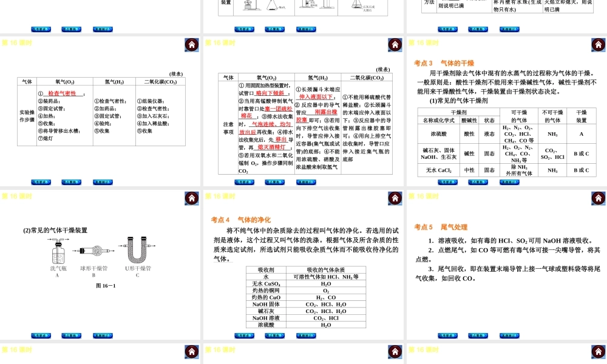This screenshot has width=607, height=364.
Task: Click left blue button under top 装置 slide
Action: pyautogui.click(x=244, y=29)
